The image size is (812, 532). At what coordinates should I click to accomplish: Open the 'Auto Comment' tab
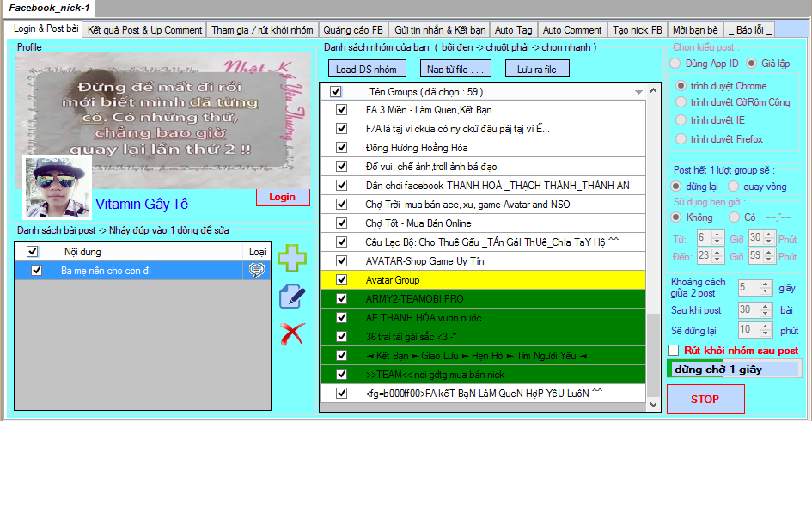coord(572,30)
